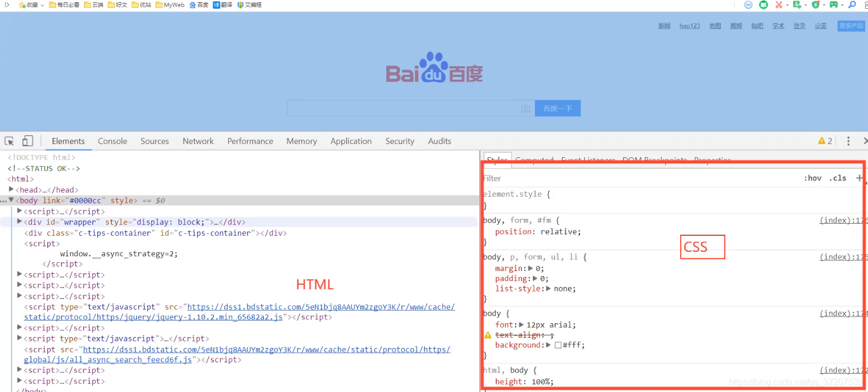Open dropdown arrow beside game controller icon

pyautogui.click(x=842, y=5)
